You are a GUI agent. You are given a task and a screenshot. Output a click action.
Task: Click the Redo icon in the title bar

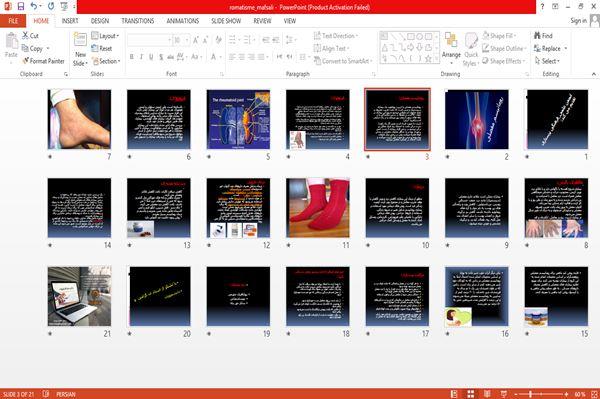51,6
